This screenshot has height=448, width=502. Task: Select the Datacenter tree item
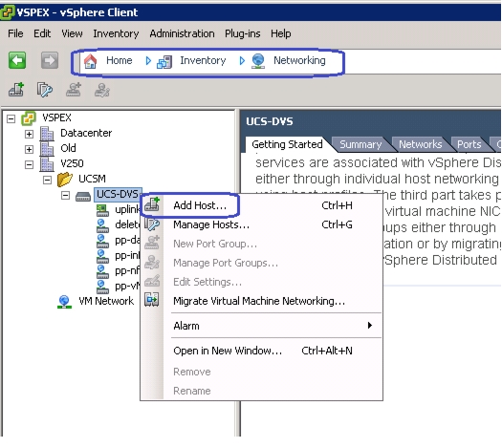click(86, 133)
